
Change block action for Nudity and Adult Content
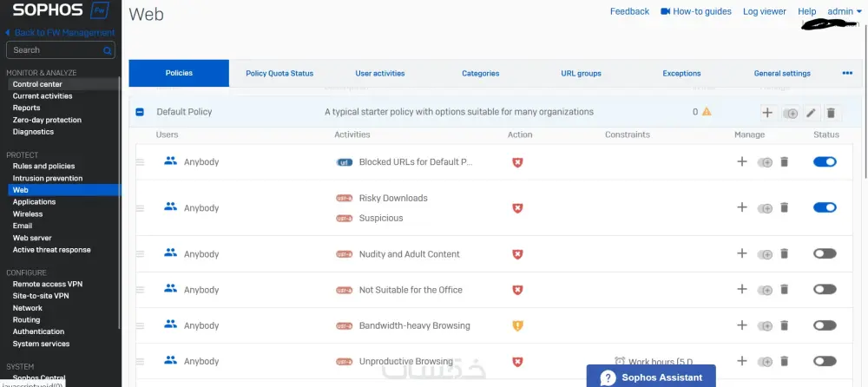(517, 254)
